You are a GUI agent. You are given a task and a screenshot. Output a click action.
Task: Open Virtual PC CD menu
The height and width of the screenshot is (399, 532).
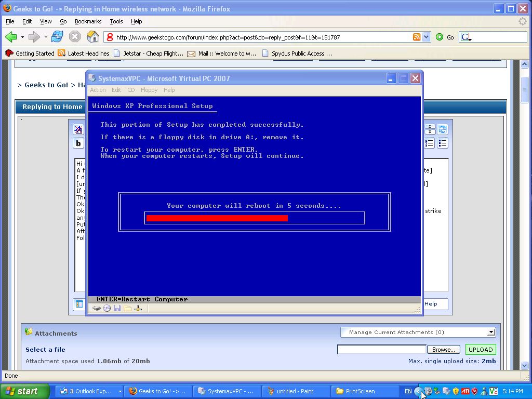click(x=131, y=90)
